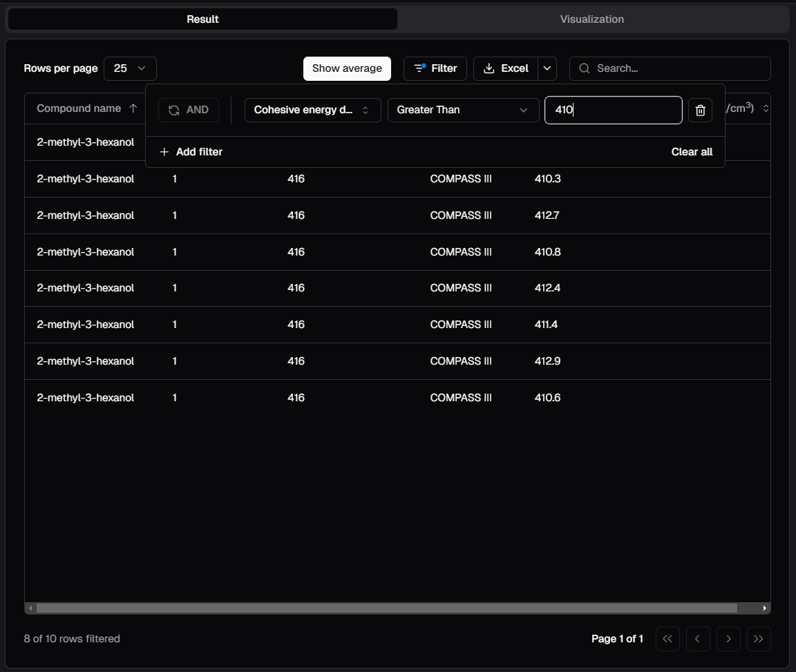
Task: Toggle Show average
Action: (347, 68)
